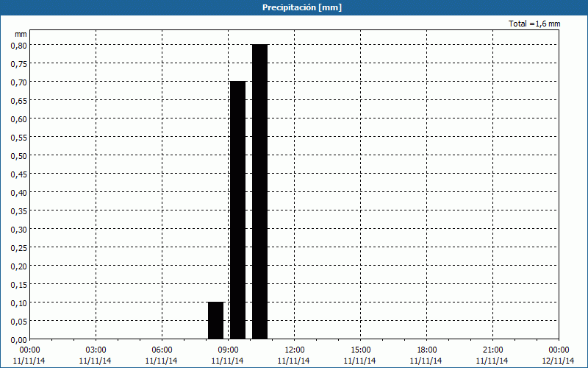Click the 0,45 y-axis label
The height and width of the screenshot is (368, 588).
19,174
